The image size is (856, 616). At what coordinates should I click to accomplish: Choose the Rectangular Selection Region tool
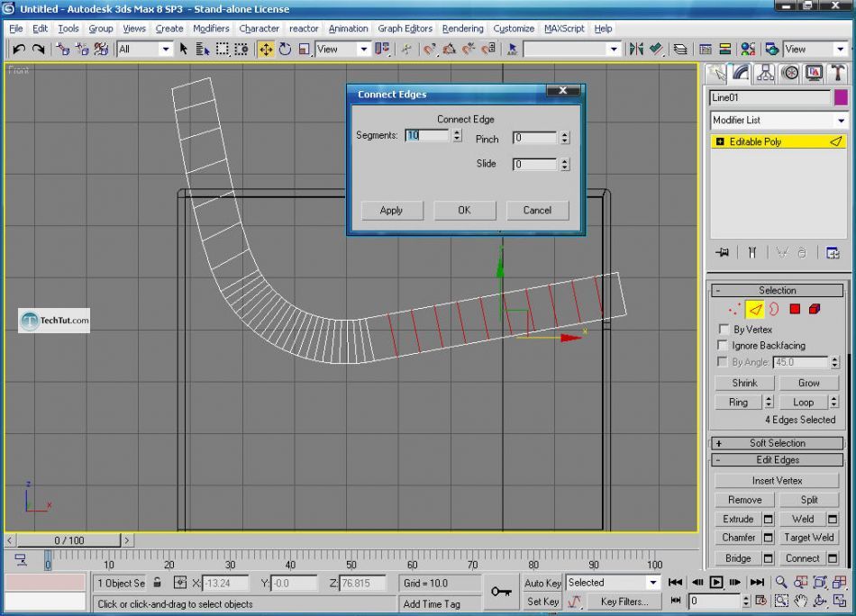click(223, 50)
